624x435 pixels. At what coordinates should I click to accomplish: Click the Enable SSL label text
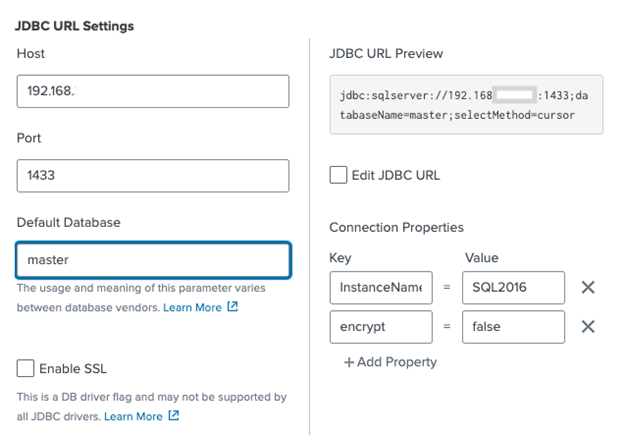[x=73, y=369]
